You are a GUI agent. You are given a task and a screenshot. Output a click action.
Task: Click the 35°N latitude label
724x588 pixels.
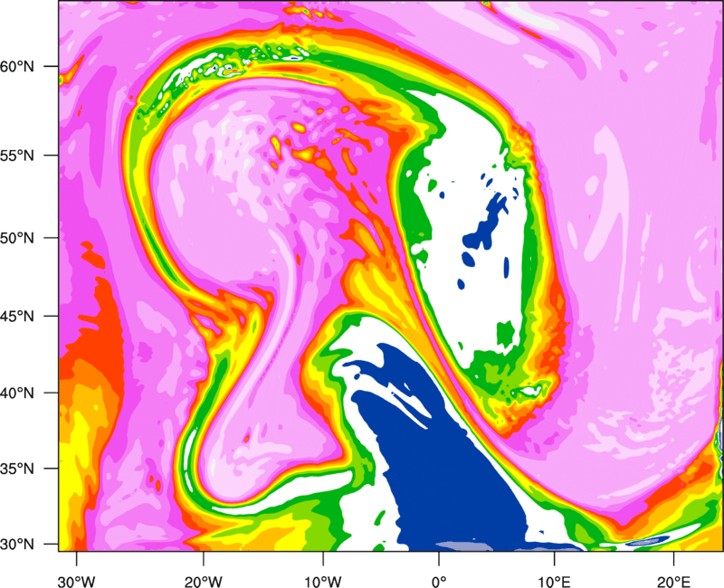(x=17, y=469)
